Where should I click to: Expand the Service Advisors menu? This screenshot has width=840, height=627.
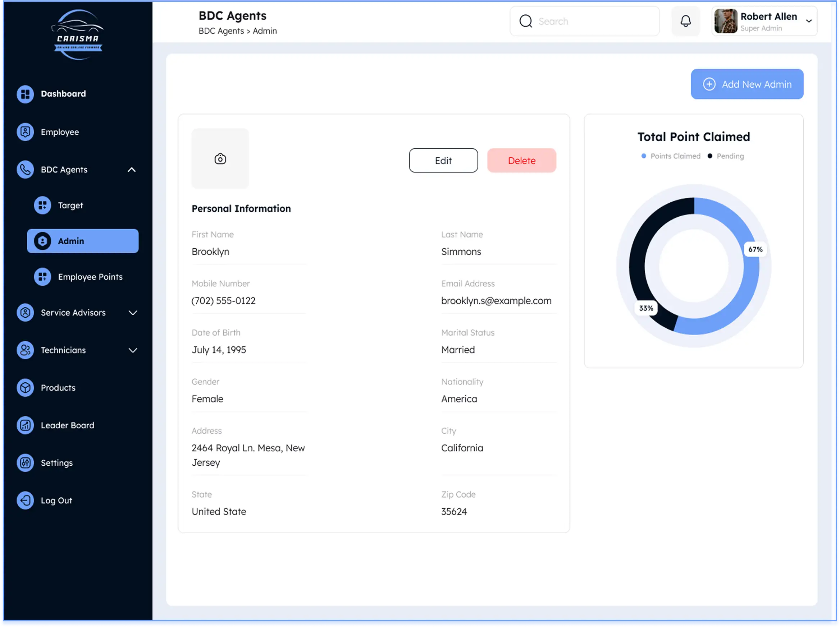[133, 313]
